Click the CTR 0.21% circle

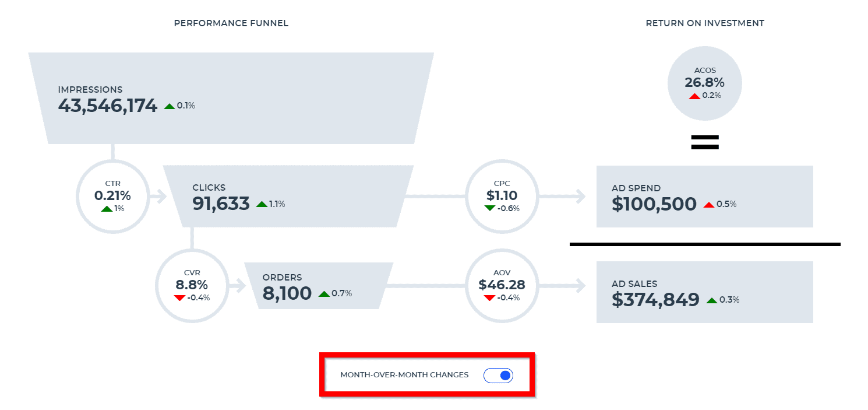tap(113, 196)
